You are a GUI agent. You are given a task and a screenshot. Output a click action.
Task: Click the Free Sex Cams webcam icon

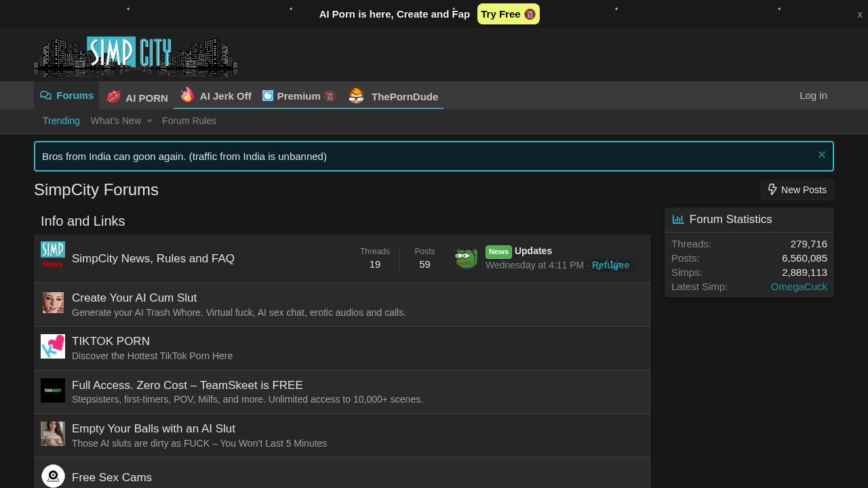coord(53,476)
